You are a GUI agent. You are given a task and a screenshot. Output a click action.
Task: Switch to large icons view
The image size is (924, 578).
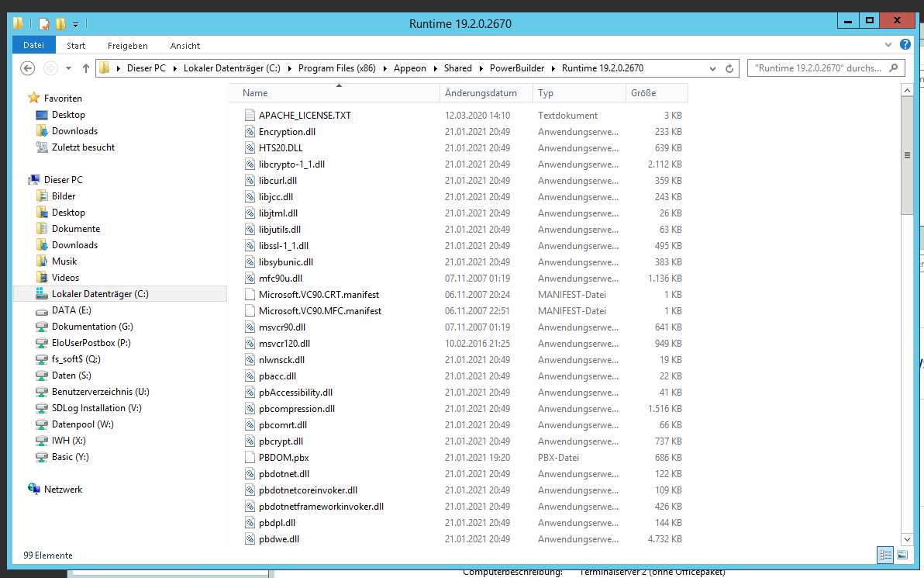(x=902, y=555)
